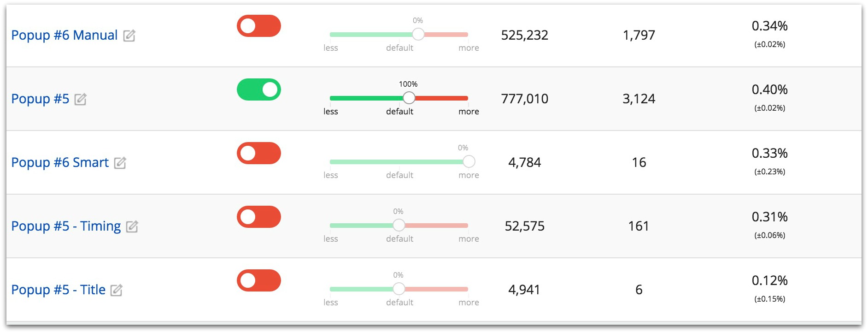Click slider handle in Popup #5 - Timing row
868x333 pixels.
coord(399,225)
